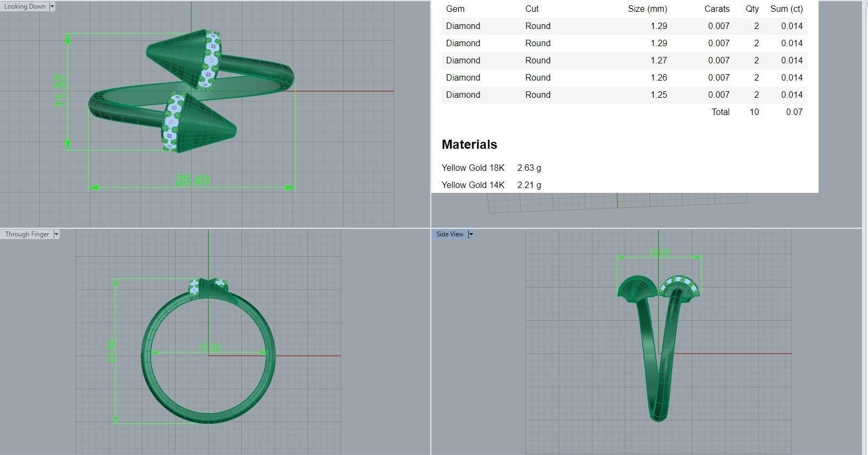Select the width dimension atop the Side View ring
The image size is (868, 455).
coord(659,252)
